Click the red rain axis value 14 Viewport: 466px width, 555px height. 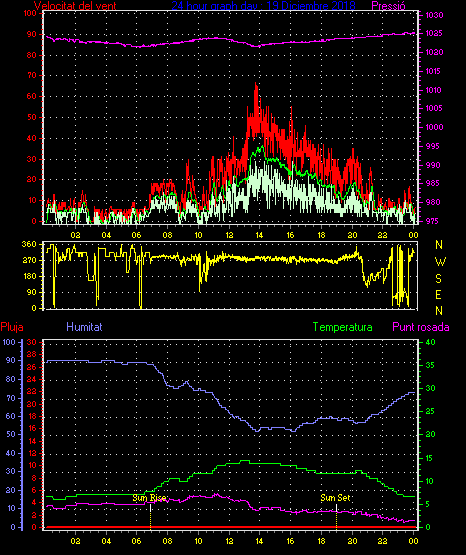[x=32, y=441]
